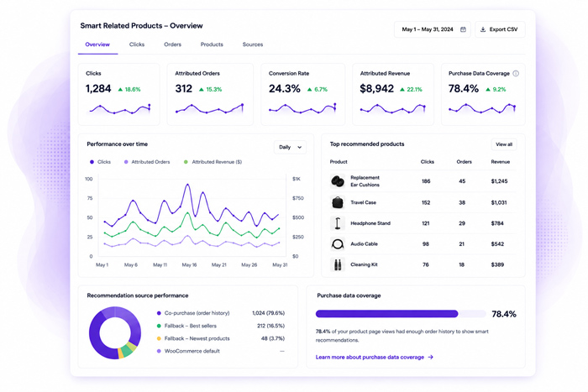Click the Fallback – Newest products yellow dot
The height and width of the screenshot is (392, 588).
click(159, 338)
